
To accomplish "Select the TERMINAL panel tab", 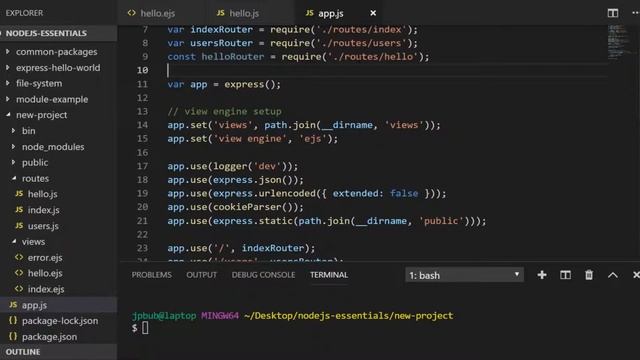I will pyautogui.click(x=329, y=275).
